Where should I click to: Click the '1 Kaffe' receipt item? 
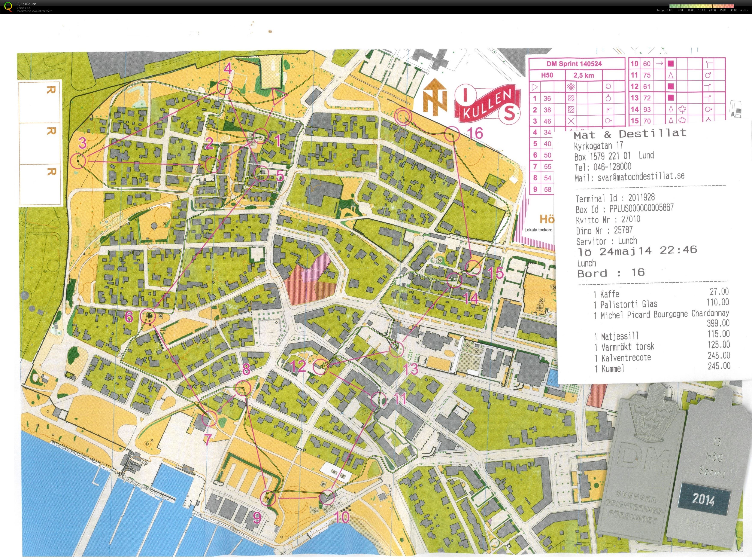pos(606,294)
